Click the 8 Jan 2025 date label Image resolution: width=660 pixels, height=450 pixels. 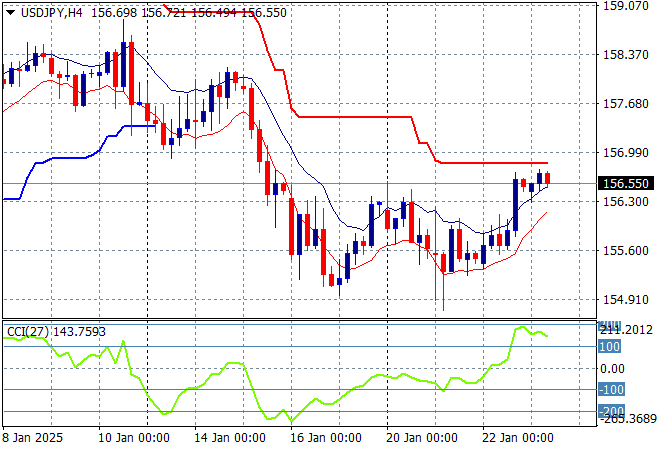coord(32,438)
